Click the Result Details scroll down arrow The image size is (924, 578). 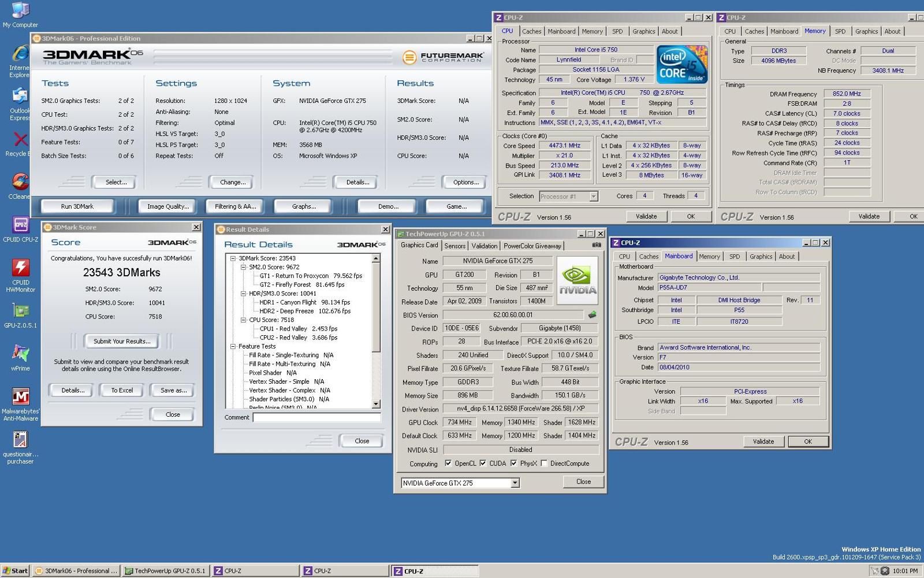point(376,404)
